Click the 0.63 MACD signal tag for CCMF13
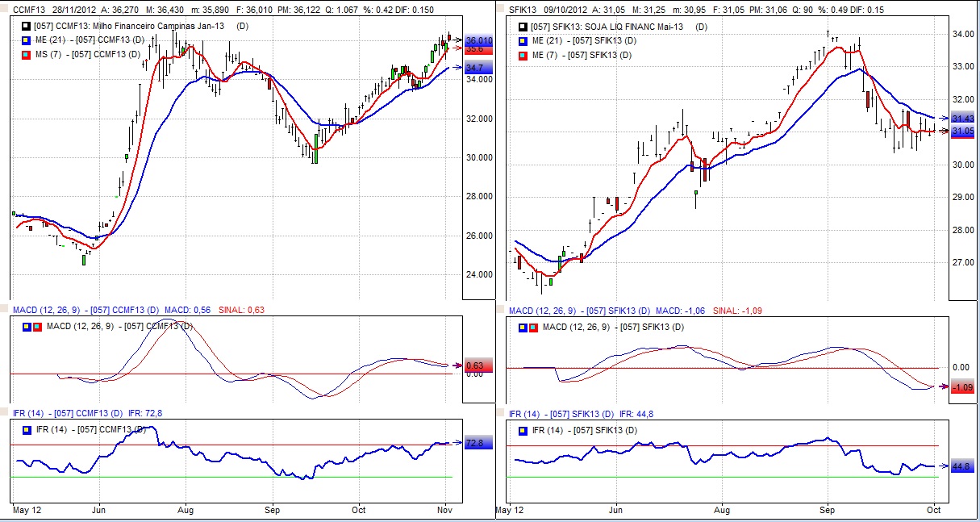The image size is (980, 522). coord(475,365)
